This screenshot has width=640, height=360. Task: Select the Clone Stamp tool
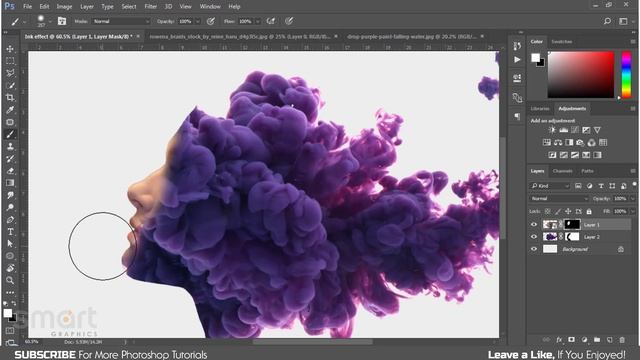pos(10,146)
